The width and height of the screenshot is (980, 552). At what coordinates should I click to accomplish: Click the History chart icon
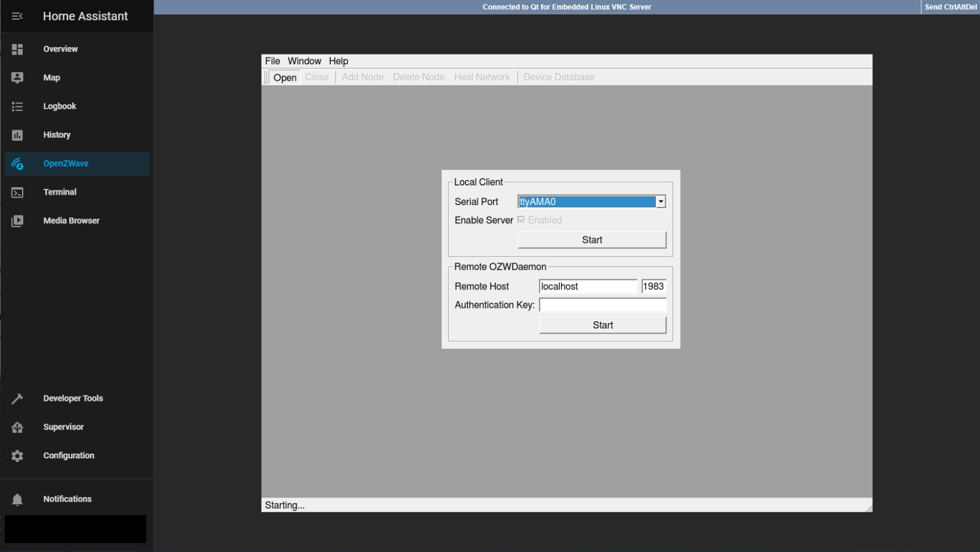coord(17,135)
